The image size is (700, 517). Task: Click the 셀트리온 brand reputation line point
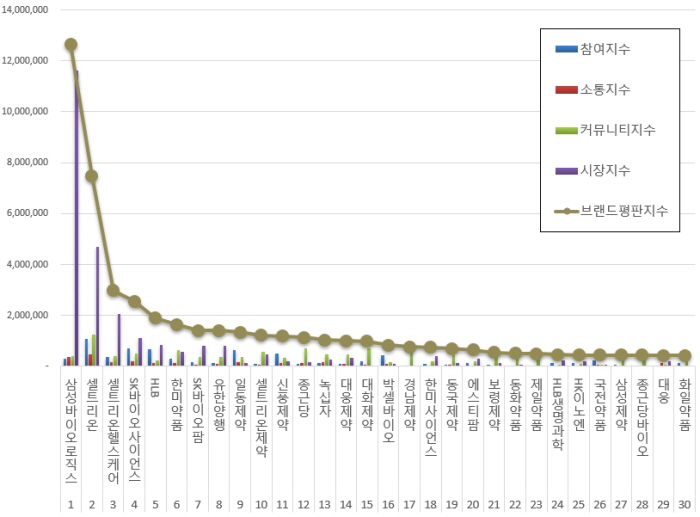coord(92,176)
